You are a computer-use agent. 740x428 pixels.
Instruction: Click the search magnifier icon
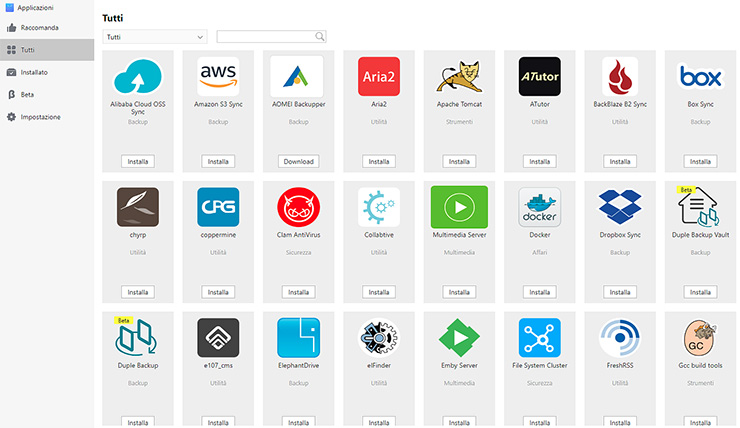[320, 37]
